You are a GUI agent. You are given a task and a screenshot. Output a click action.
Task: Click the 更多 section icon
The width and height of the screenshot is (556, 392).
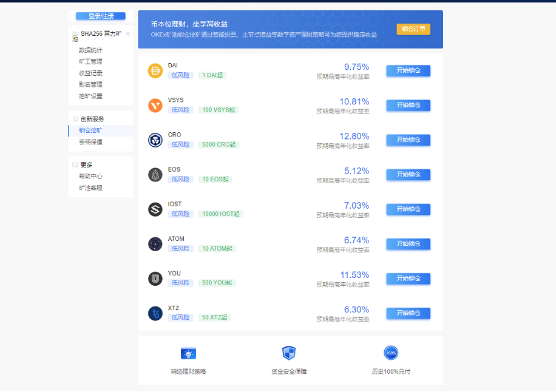(75, 165)
